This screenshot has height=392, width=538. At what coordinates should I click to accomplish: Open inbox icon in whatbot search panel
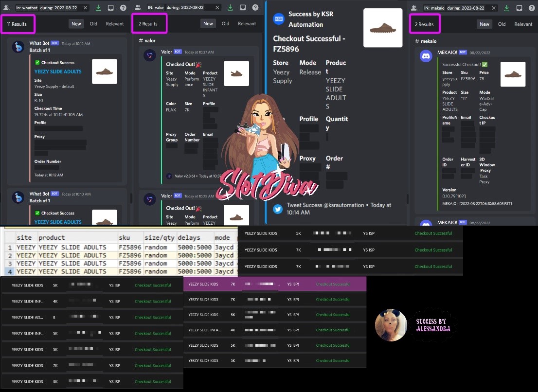click(x=110, y=8)
